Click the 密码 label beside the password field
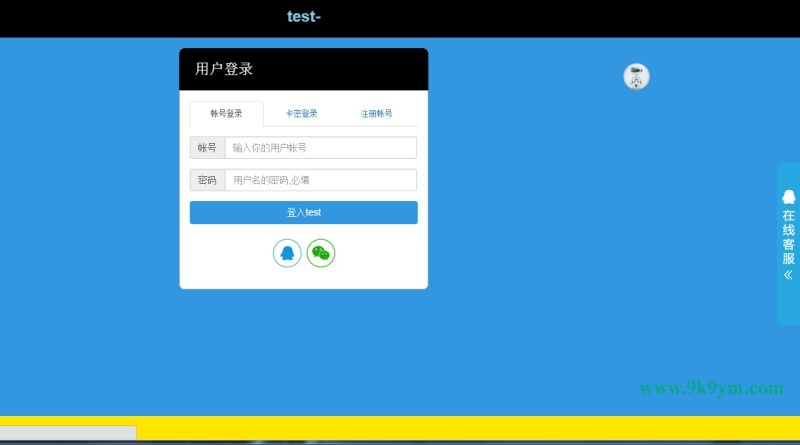 (x=207, y=181)
